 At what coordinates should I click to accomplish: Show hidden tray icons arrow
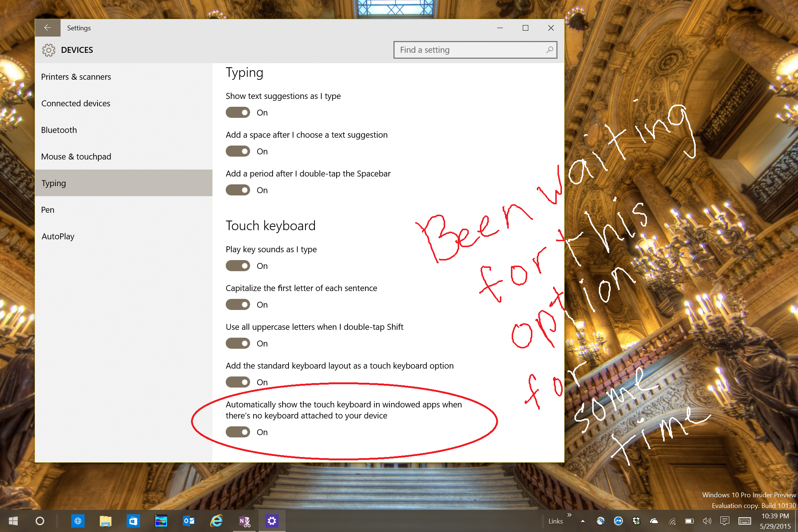[583, 521]
